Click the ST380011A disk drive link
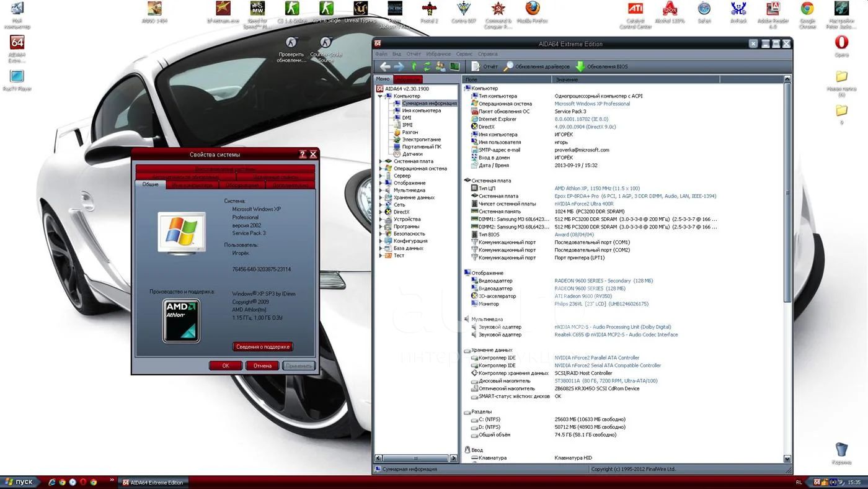Screen dimensions: 868x489 606,381
